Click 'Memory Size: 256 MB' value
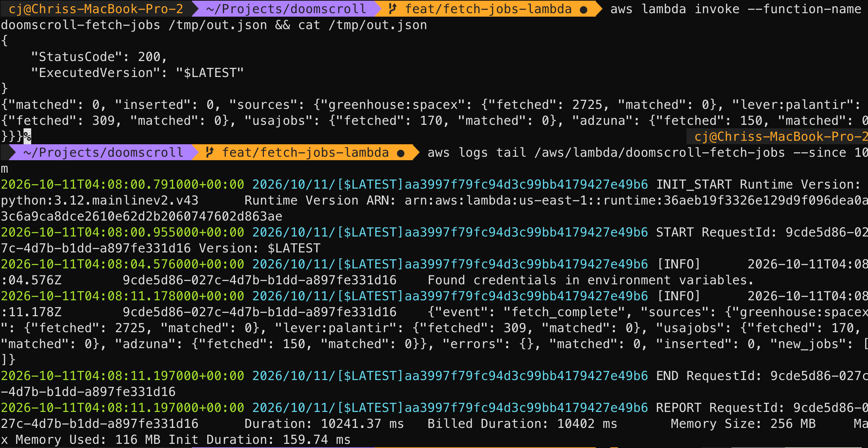868x448 pixels. pyautogui.click(x=743, y=423)
